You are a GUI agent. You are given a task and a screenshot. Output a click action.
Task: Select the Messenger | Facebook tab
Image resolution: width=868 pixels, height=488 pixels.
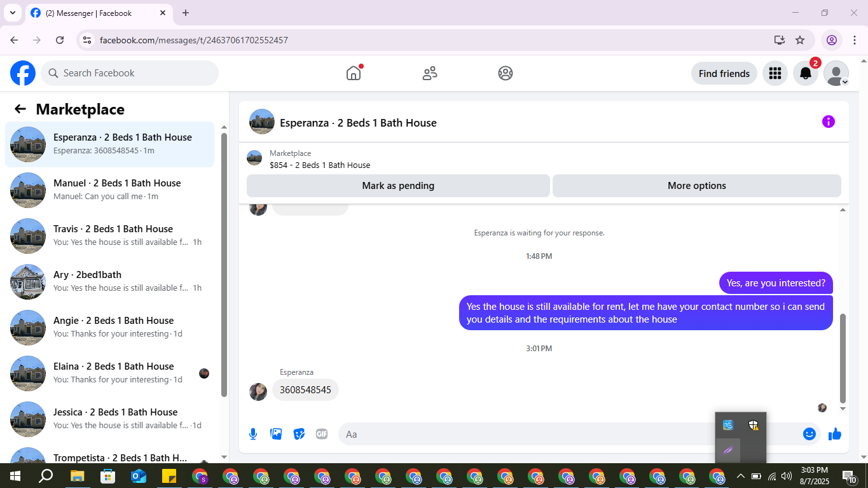99,13
